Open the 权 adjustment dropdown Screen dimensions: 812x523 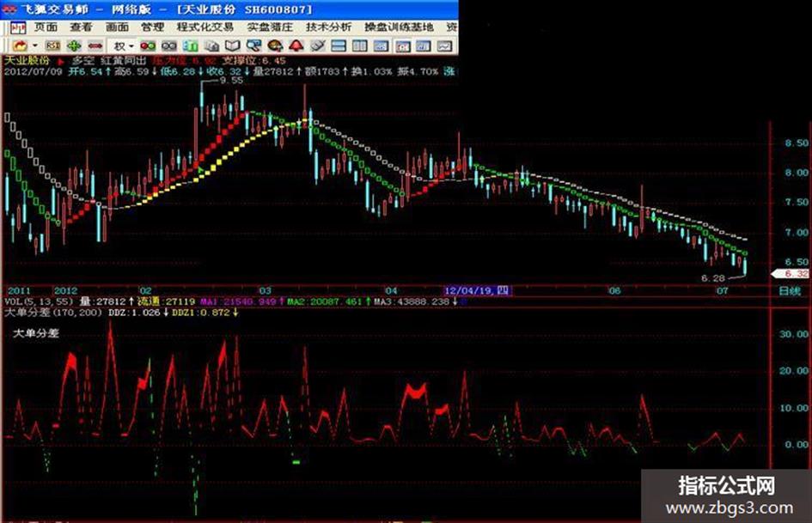[123, 46]
